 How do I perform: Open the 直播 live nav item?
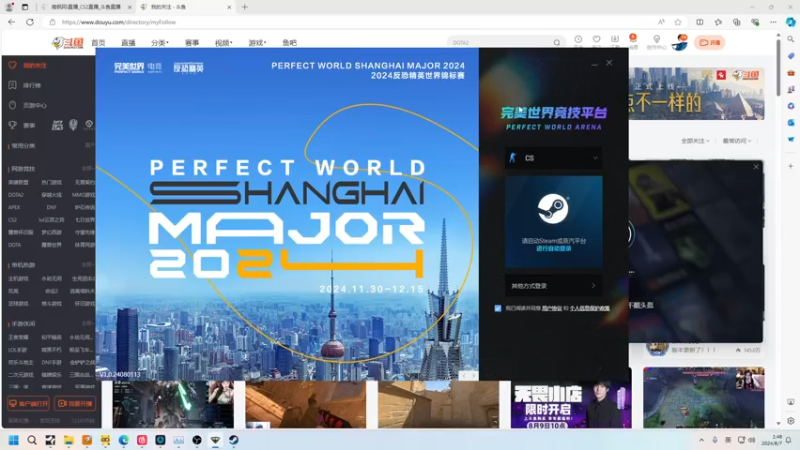tap(128, 43)
